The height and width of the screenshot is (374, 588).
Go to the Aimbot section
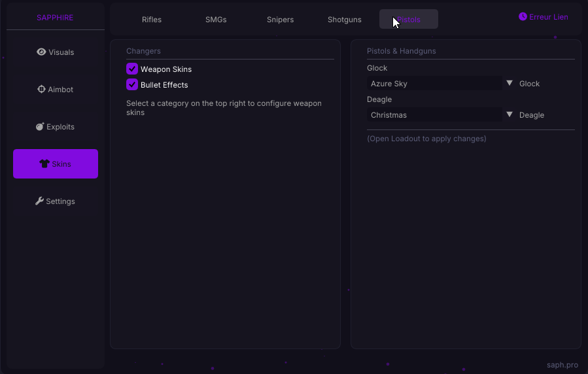pos(56,89)
